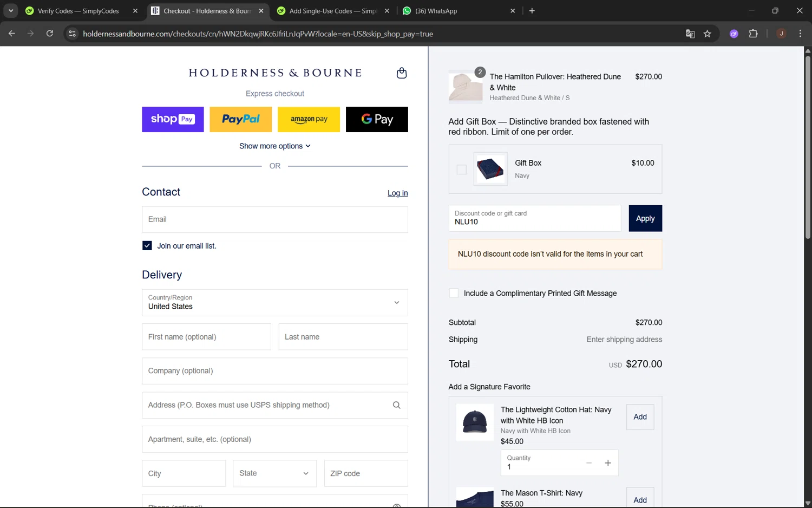Open the State dropdown

pos(274,473)
